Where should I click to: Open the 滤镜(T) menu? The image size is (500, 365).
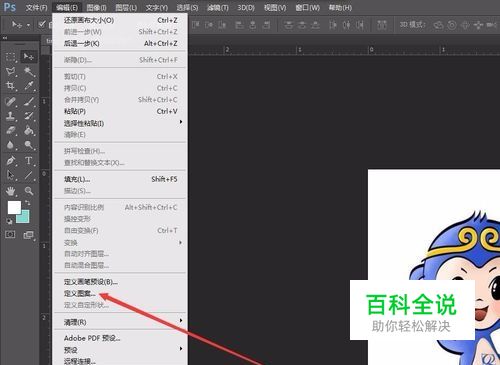coord(218,7)
